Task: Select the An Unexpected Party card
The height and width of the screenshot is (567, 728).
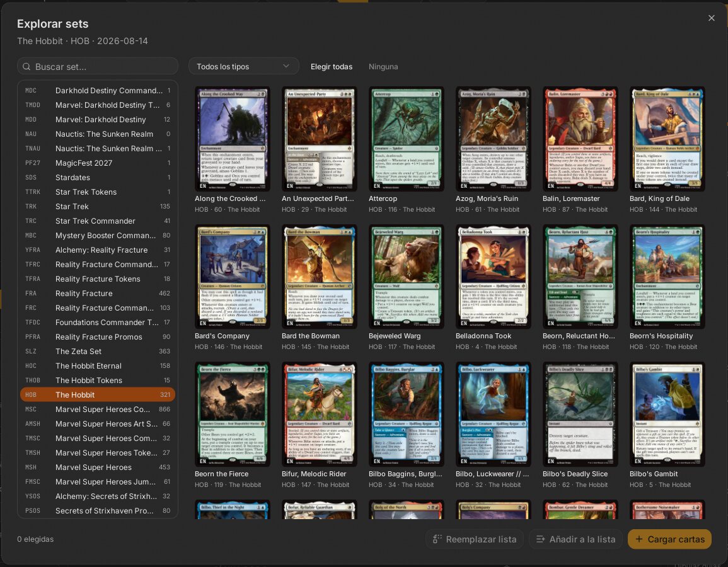Action: pos(319,139)
